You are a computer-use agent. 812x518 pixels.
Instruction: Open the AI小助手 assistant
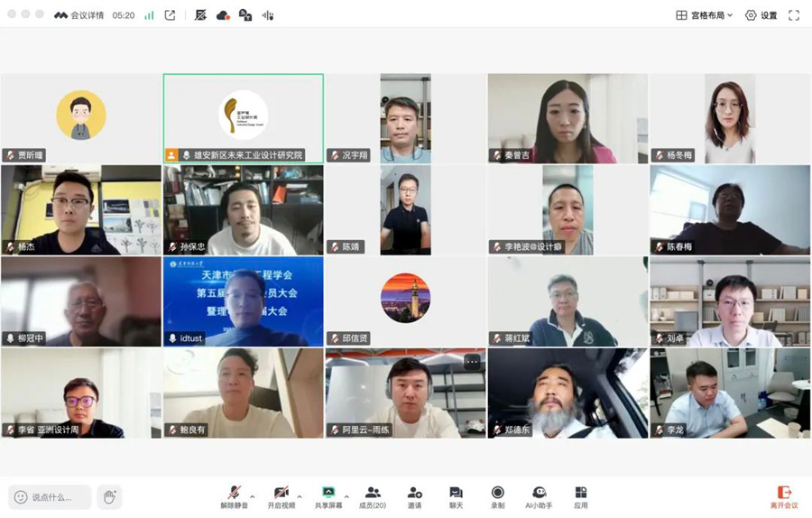pyautogui.click(x=539, y=496)
